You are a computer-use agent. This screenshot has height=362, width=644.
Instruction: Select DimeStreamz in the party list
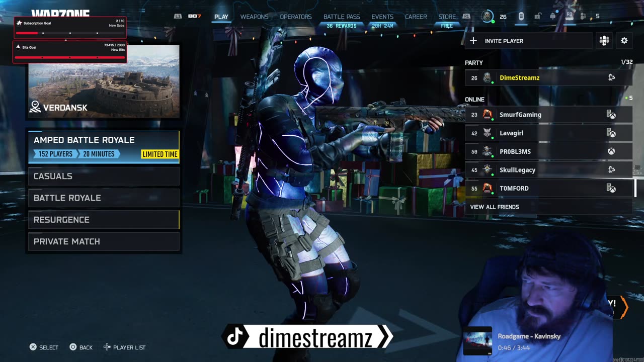548,77
